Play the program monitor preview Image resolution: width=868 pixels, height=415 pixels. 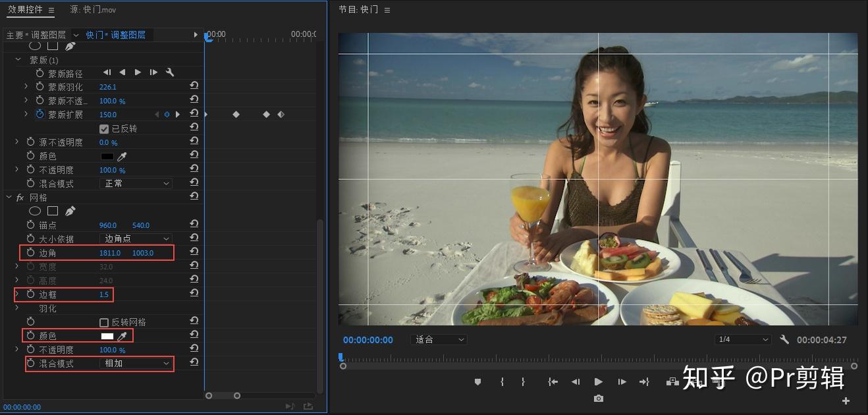[x=598, y=381]
